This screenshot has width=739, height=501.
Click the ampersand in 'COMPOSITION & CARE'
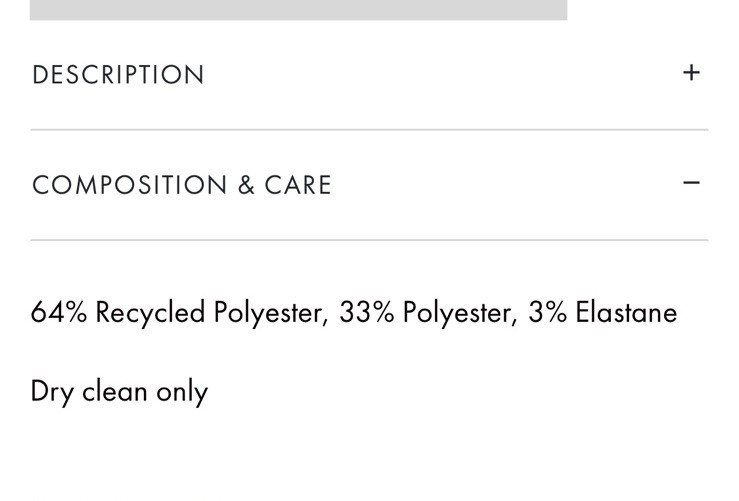(x=246, y=185)
